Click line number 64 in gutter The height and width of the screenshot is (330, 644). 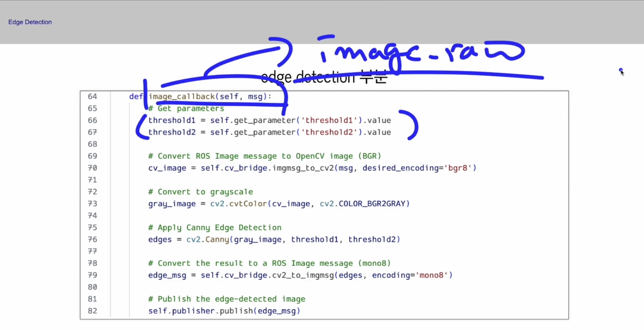click(x=92, y=97)
